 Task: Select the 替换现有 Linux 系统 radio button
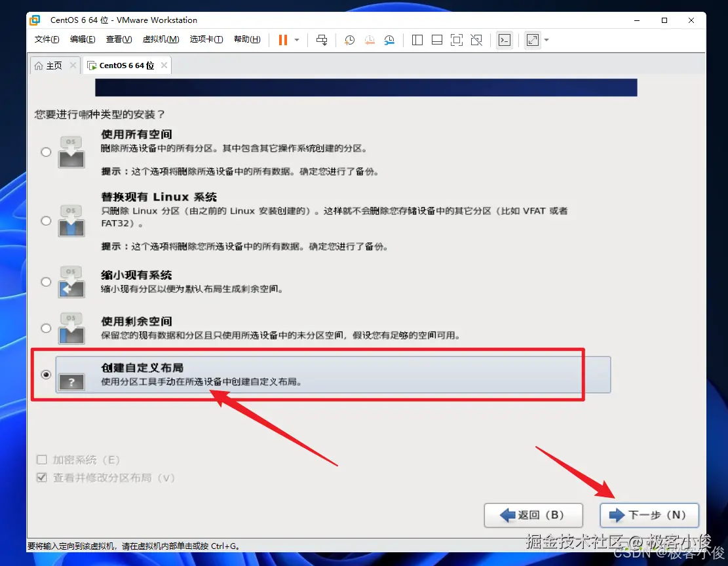click(46, 221)
